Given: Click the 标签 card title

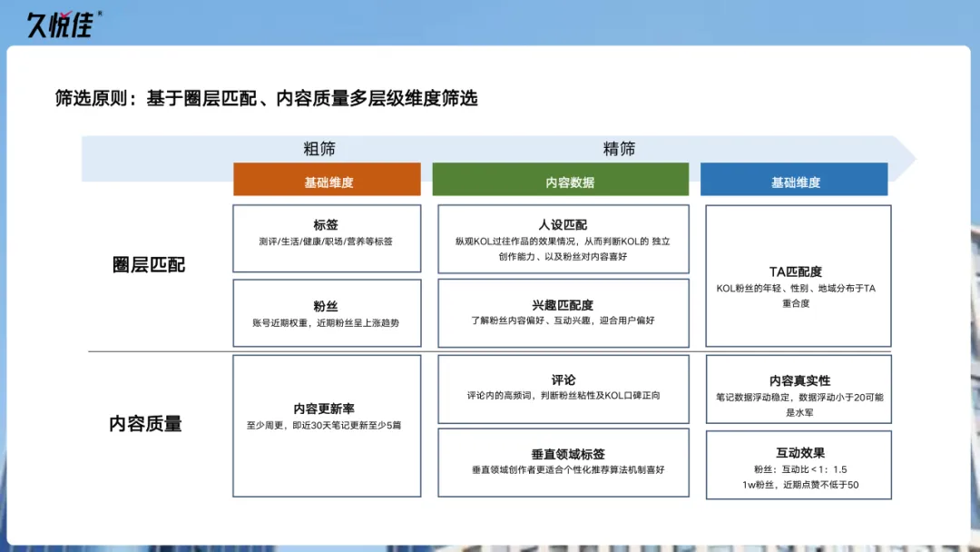Looking at the screenshot, I should [326, 225].
